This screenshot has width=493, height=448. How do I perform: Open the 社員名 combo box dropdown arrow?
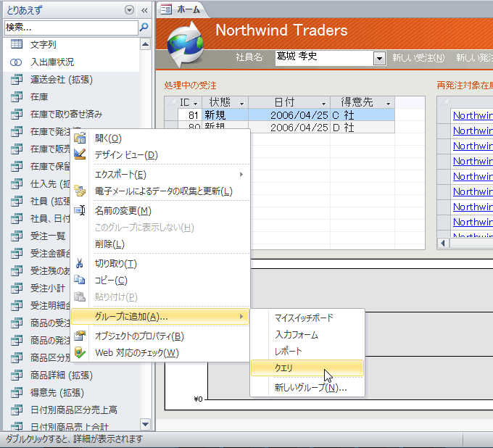pos(379,59)
